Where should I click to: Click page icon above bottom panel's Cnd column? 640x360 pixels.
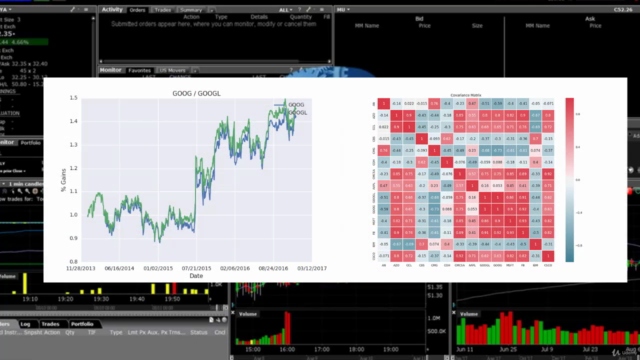click(x=211, y=320)
